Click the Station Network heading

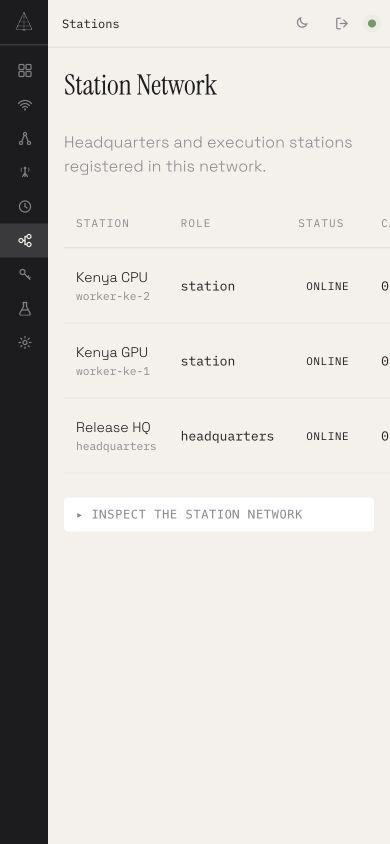pos(140,86)
